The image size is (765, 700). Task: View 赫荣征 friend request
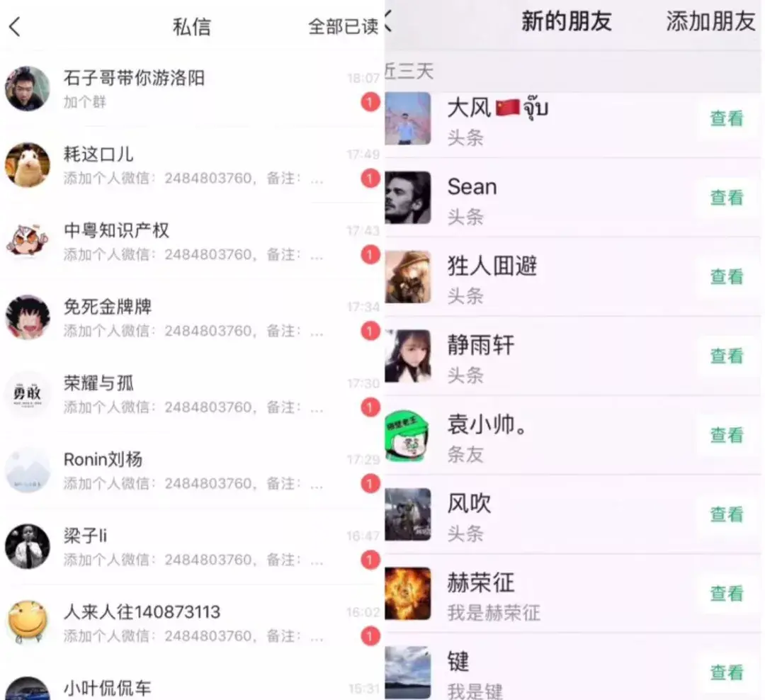click(727, 594)
